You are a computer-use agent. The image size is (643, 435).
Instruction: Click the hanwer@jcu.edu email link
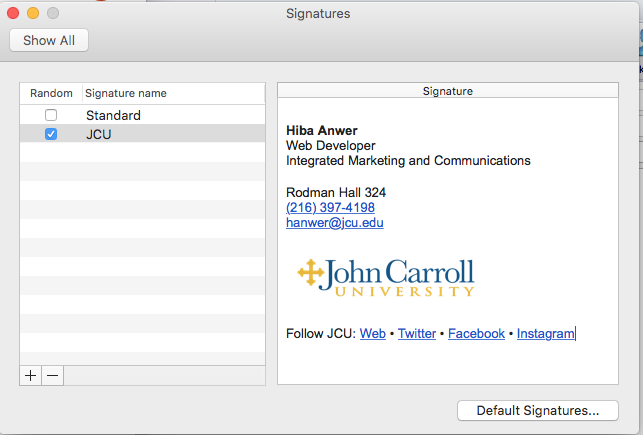335,223
